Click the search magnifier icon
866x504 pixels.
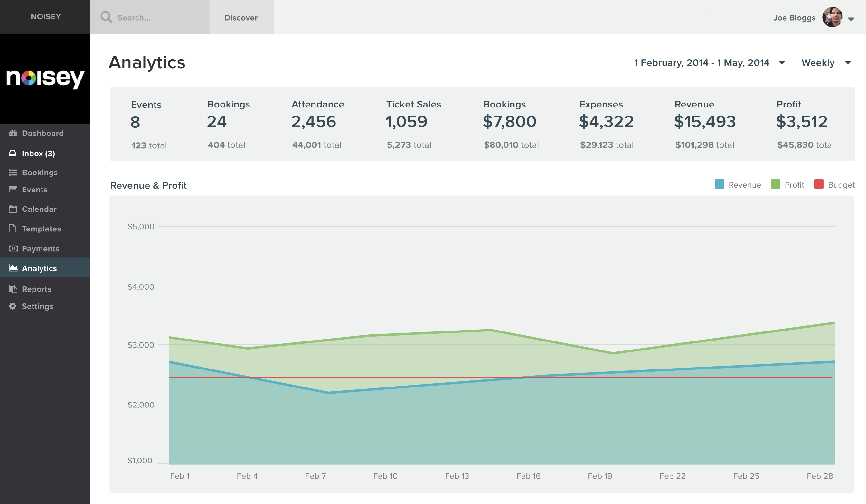tap(106, 17)
